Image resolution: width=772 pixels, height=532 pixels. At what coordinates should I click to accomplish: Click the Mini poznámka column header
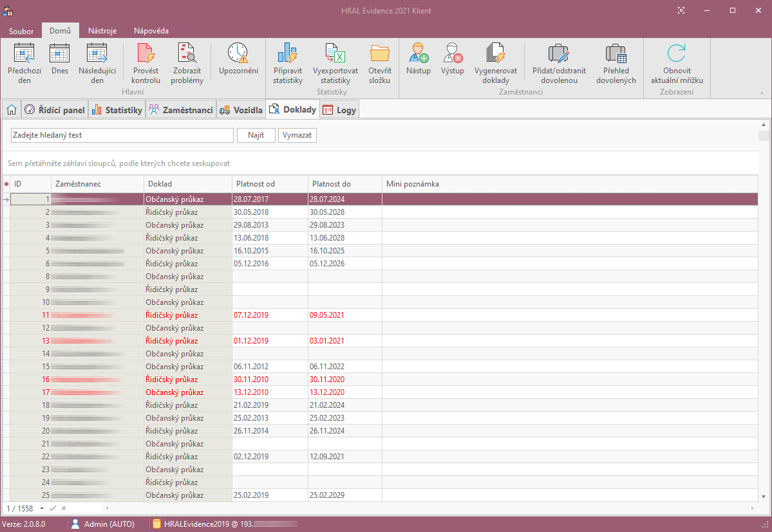tap(570, 184)
